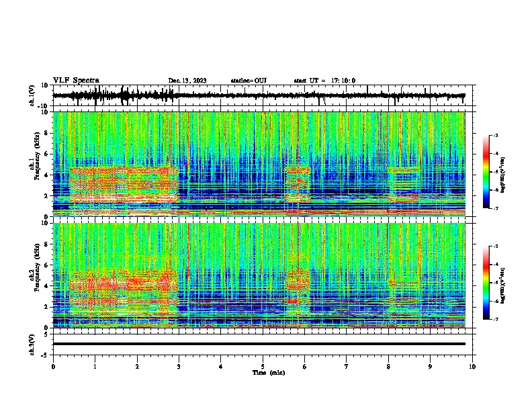Click time axis tick label "10"

click(x=472, y=367)
